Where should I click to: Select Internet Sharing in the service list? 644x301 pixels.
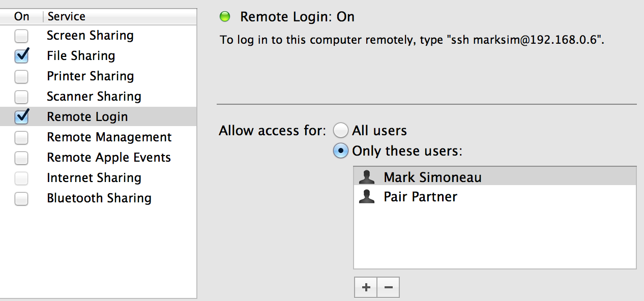(x=98, y=178)
